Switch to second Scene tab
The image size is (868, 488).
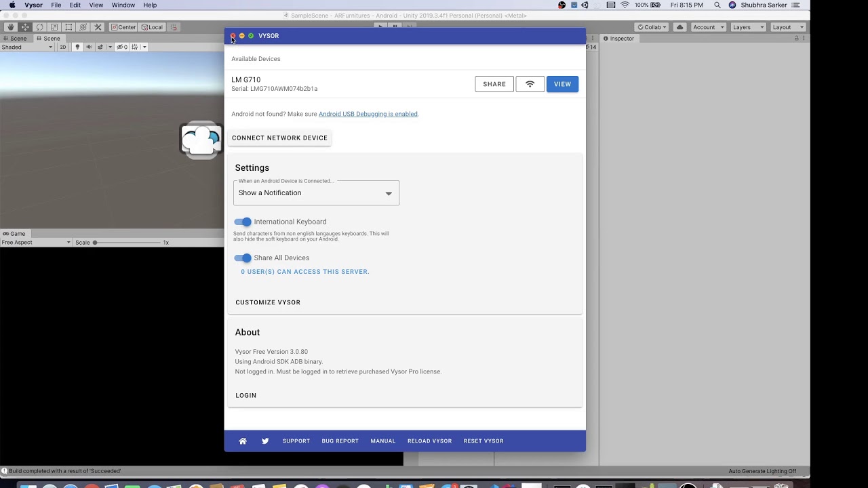tap(48, 39)
